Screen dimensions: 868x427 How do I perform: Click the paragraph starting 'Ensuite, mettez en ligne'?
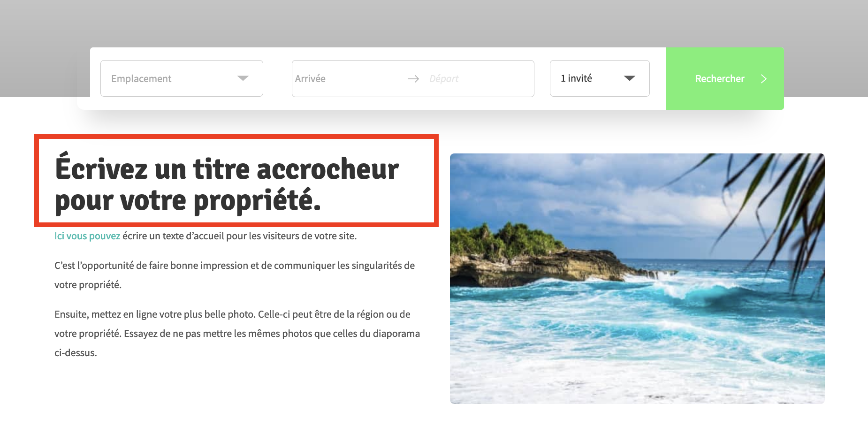tap(237, 333)
